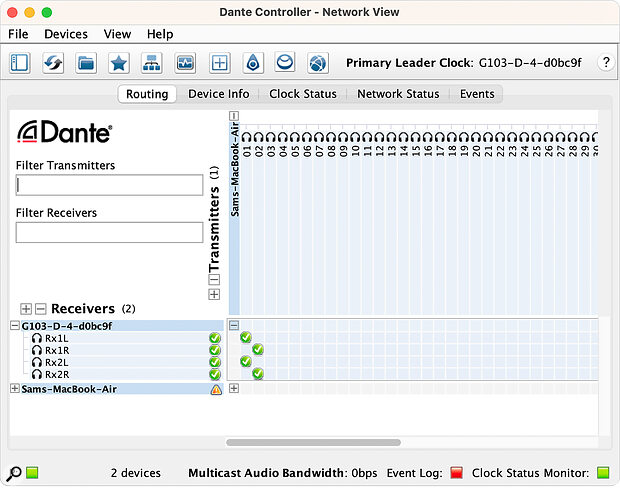Toggle the Rx1L to channel 01 subscription
Viewport: 620px width, 488px height.
coord(246,337)
